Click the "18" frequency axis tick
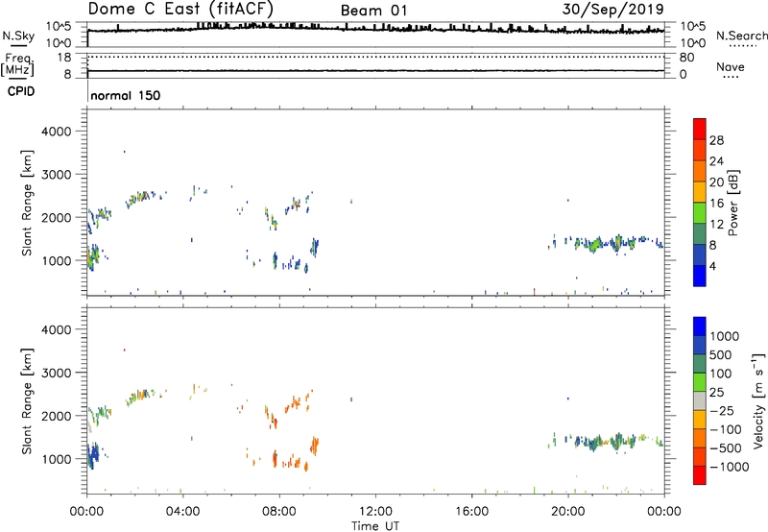The image size is (768, 532). click(64, 58)
